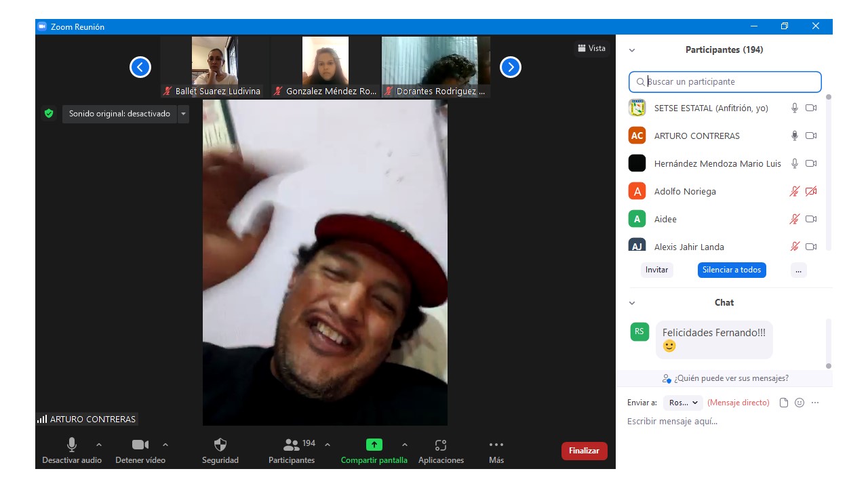Toggle SETSE ESTATAL camera

811,108
